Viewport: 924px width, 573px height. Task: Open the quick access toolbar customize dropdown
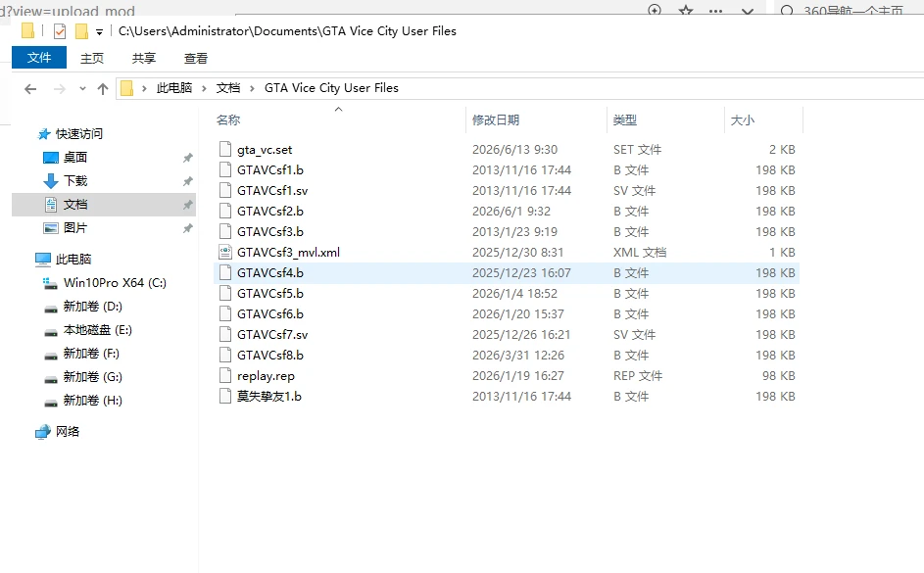tap(99, 31)
